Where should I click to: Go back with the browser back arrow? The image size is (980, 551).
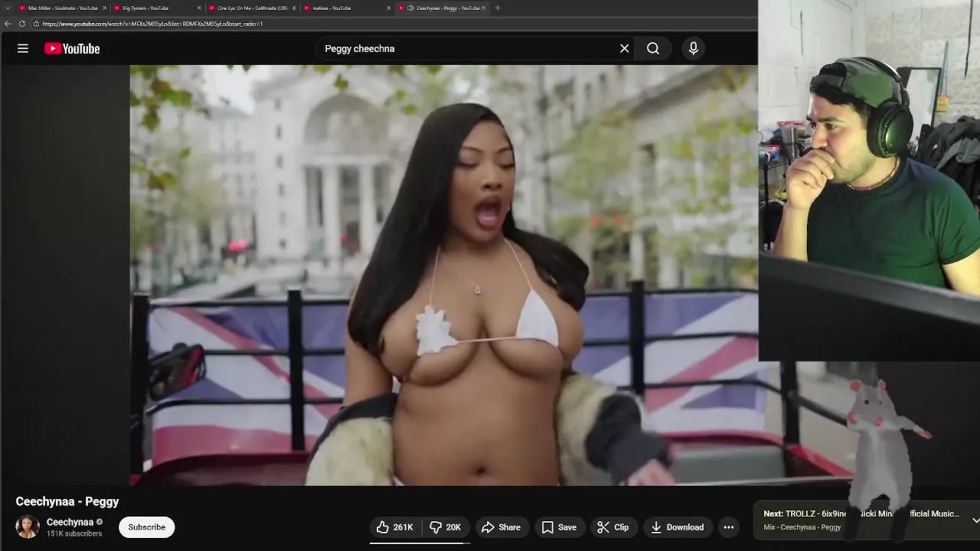click(x=8, y=24)
